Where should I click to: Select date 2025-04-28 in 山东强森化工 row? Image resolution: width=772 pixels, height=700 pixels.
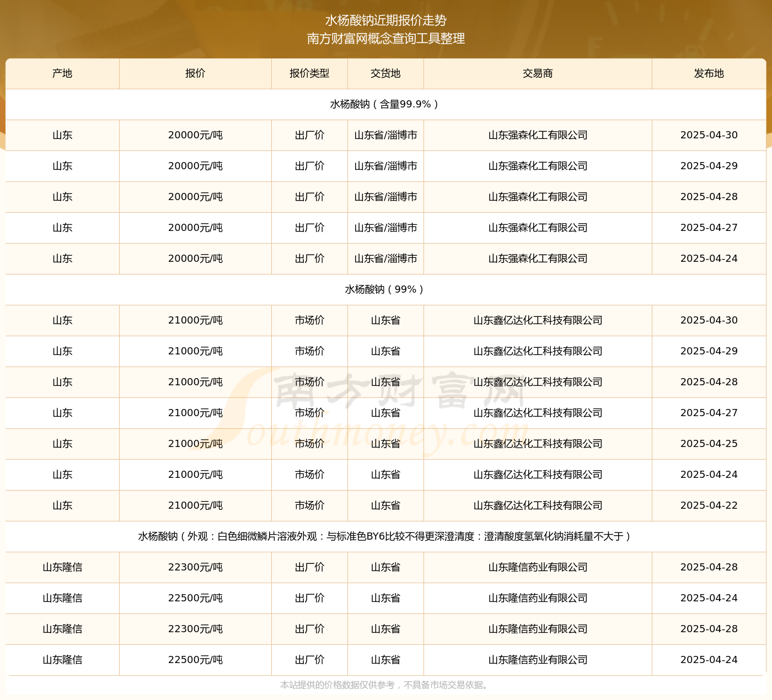(709, 197)
